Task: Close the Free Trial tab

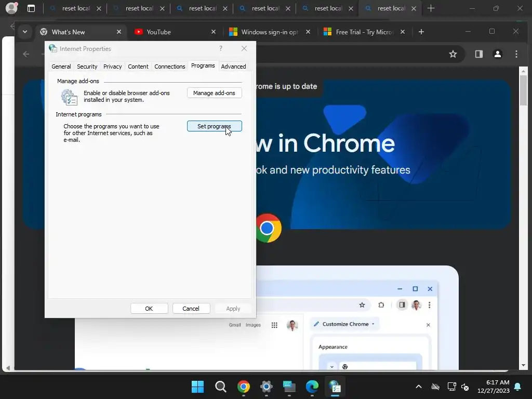Action: (x=403, y=32)
